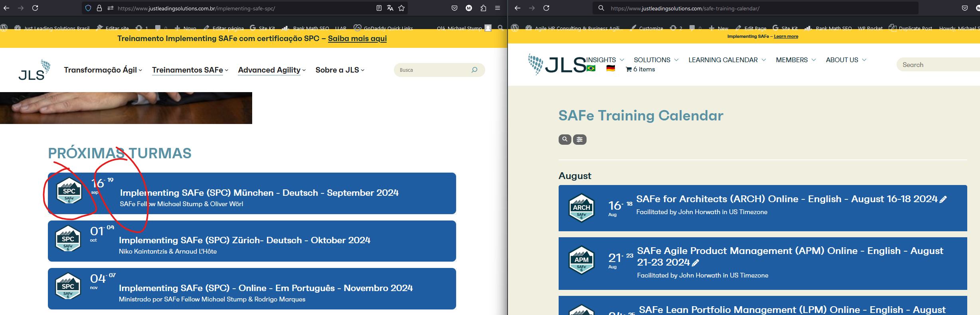980x315 pixels.
Task: Open Pocket in the left browser toolbar
Action: coord(454,8)
